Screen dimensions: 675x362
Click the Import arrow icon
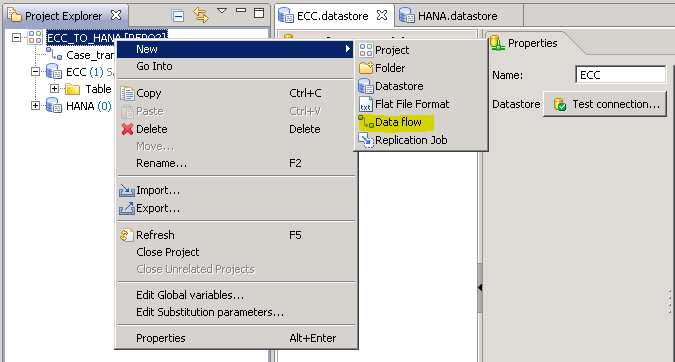(127, 190)
